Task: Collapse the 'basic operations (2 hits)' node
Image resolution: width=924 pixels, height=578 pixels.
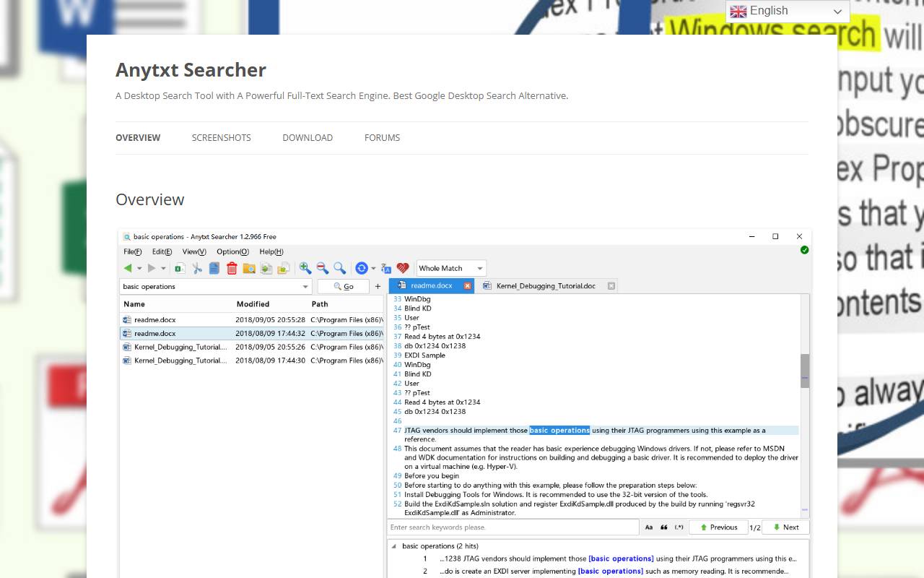Action: click(x=393, y=546)
